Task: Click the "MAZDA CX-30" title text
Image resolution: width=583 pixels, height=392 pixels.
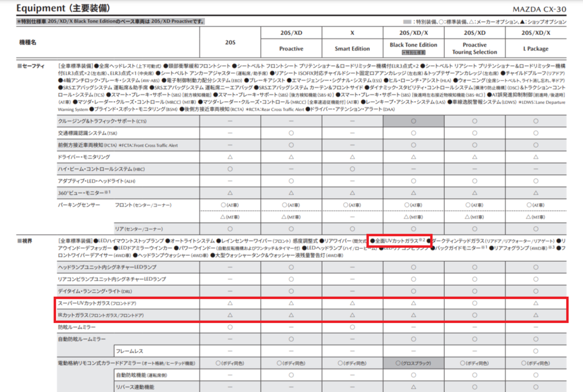Action: (539, 10)
